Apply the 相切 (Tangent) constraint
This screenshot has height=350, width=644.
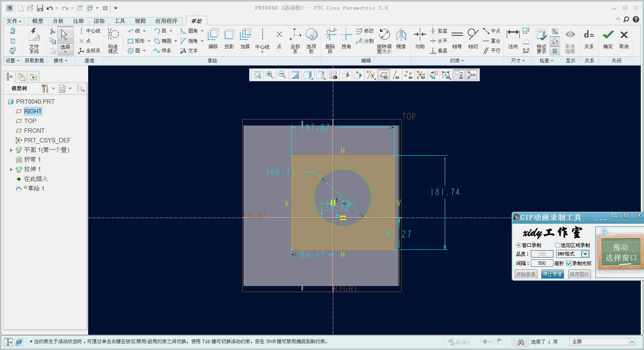(473, 39)
